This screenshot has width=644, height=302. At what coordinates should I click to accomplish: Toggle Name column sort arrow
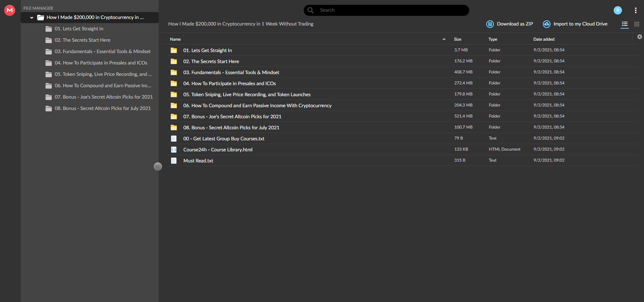(444, 39)
